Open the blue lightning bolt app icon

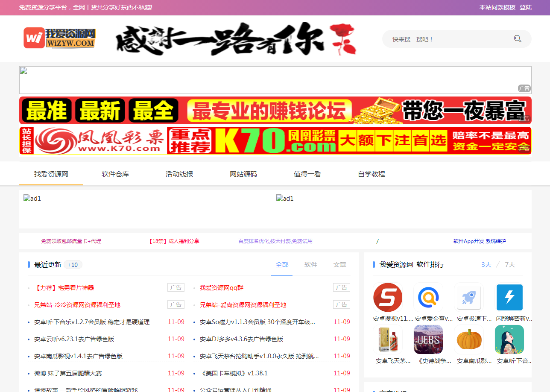(x=509, y=297)
